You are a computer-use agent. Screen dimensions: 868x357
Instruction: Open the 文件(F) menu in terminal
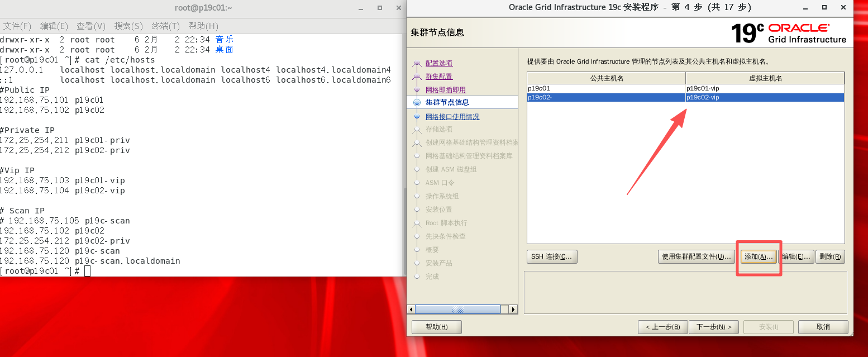[x=17, y=26]
